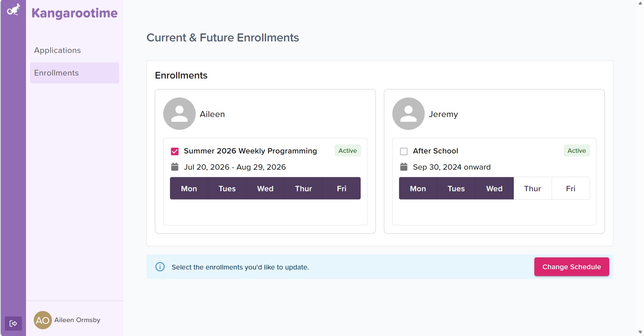Toggle Wed day in Jeremy's schedule
Image resolution: width=644 pixels, height=336 pixels.
[495, 188]
